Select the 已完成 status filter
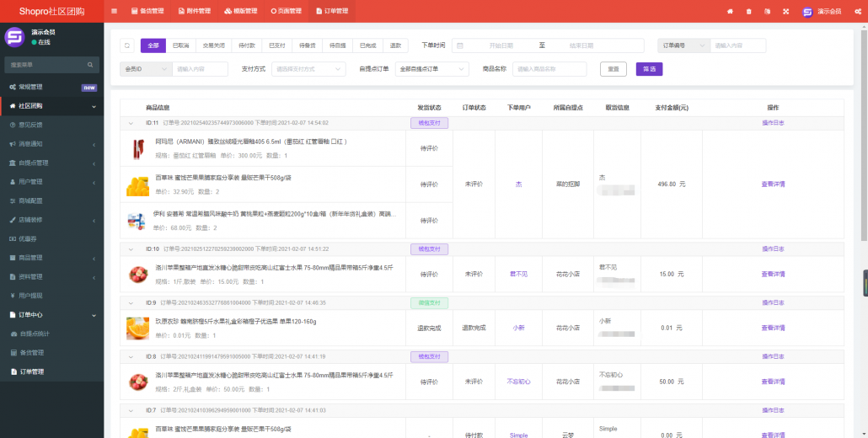Screen dimensions: 868x438 pos(367,45)
